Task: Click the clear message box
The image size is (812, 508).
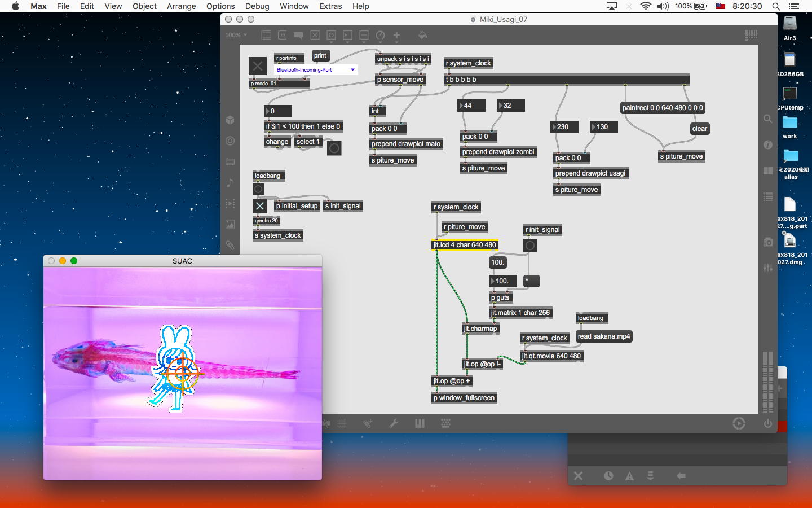Action: (x=700, y=129)
